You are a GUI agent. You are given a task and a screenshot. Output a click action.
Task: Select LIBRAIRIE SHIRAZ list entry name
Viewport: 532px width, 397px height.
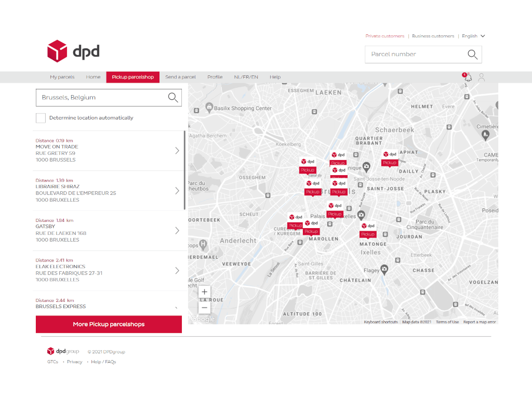(x=57, y=187)
